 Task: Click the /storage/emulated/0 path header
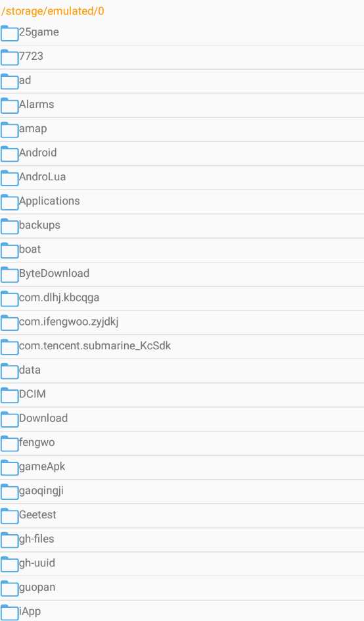coord(53,11)
